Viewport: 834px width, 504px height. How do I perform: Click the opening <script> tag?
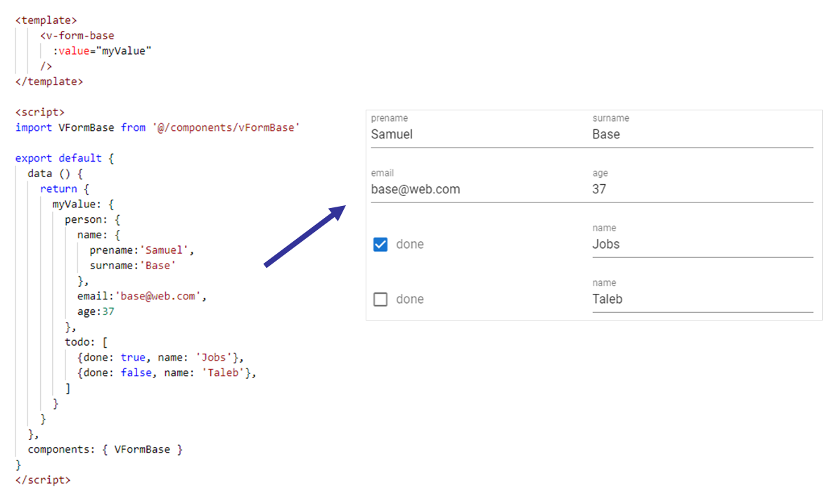point(40,112)
